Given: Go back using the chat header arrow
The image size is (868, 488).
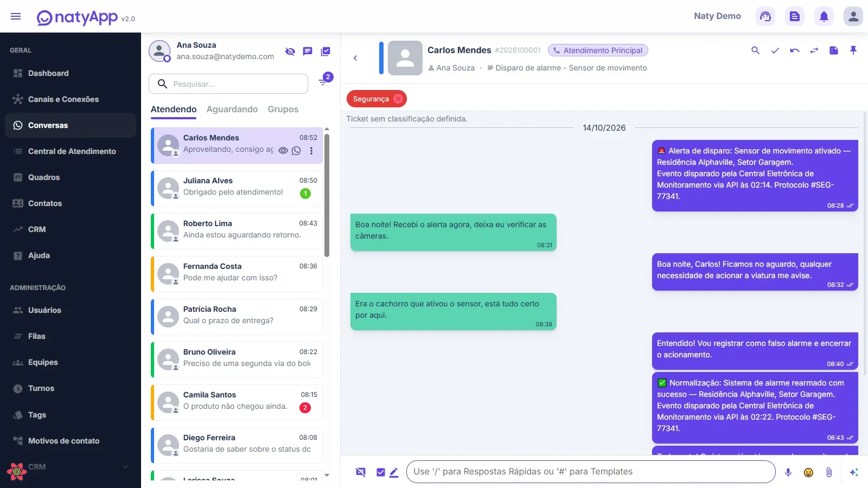Looking at the screenshot, I should [355, 58].
